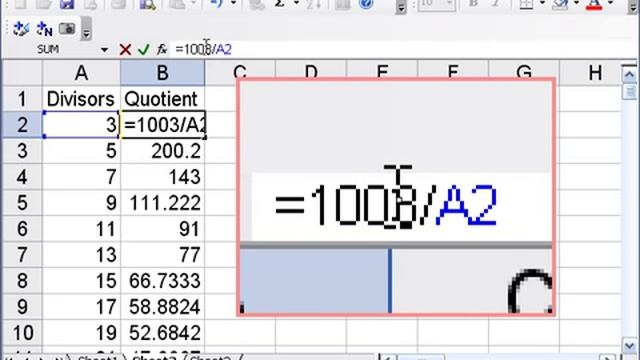Open Insert Function fx dialog
This screenshot has width=640, height=360.
pos(162,50)
